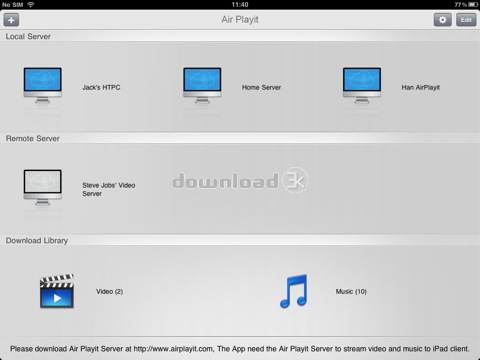
Task: Select the Han AirPlayit label
Action: [421, 87]
